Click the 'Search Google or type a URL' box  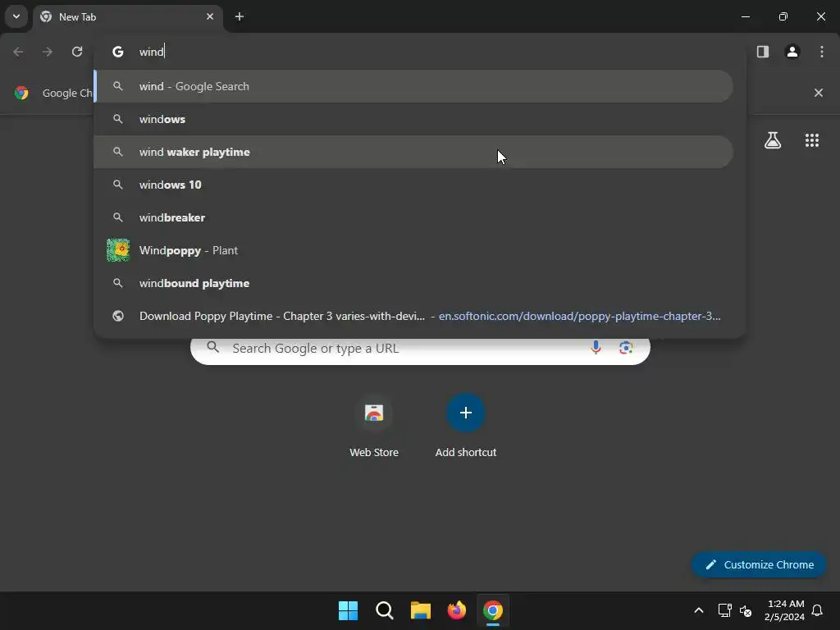420,348
